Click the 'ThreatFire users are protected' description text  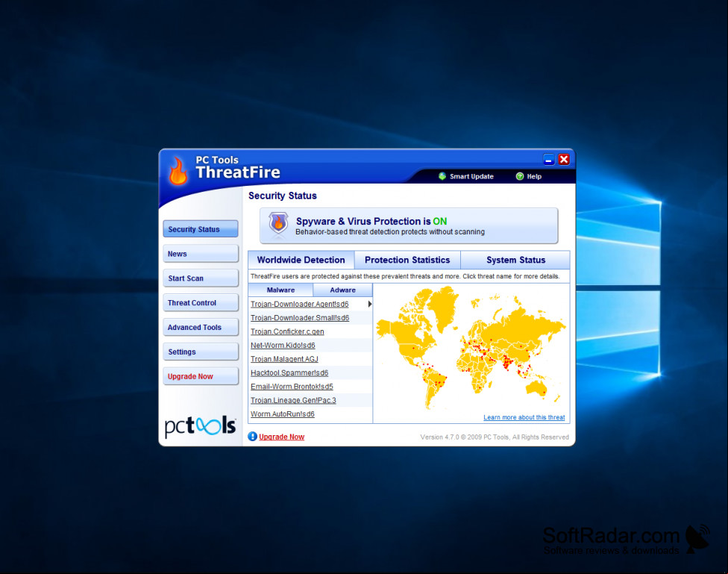405,276
